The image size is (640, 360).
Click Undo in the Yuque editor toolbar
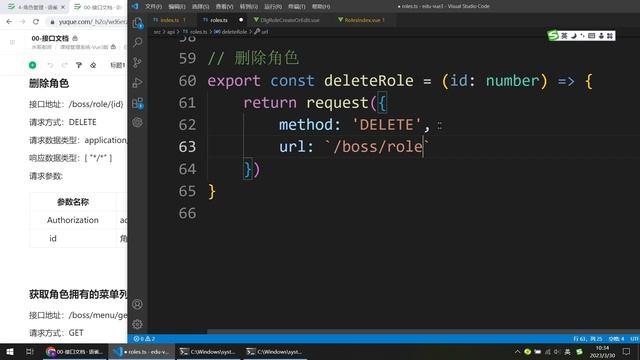point(50,65)
